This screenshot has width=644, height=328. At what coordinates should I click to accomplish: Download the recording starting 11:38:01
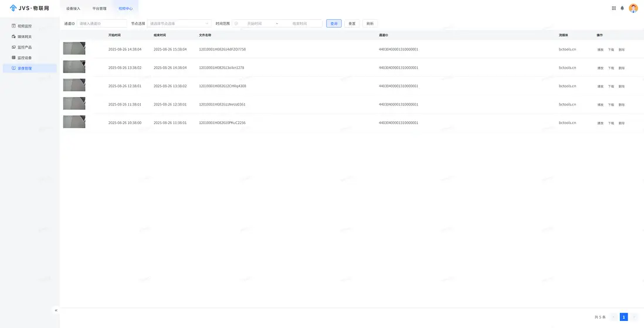tap(611, 105)
